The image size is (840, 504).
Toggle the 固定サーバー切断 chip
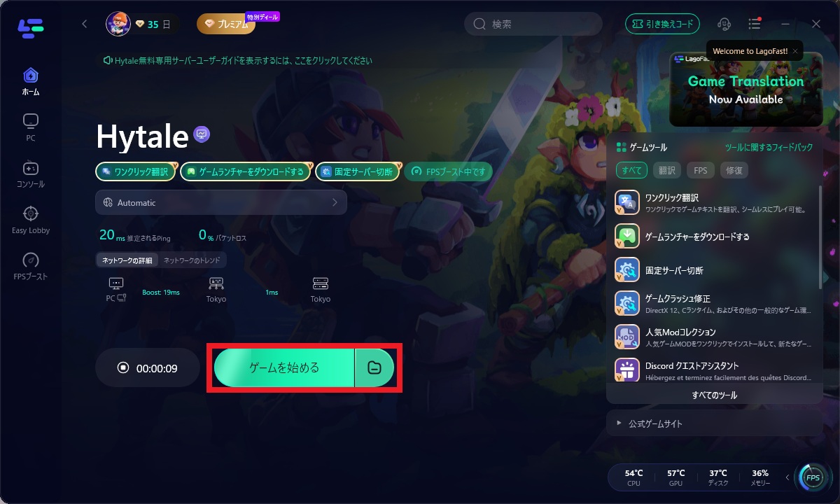click(x=357, y=171)
